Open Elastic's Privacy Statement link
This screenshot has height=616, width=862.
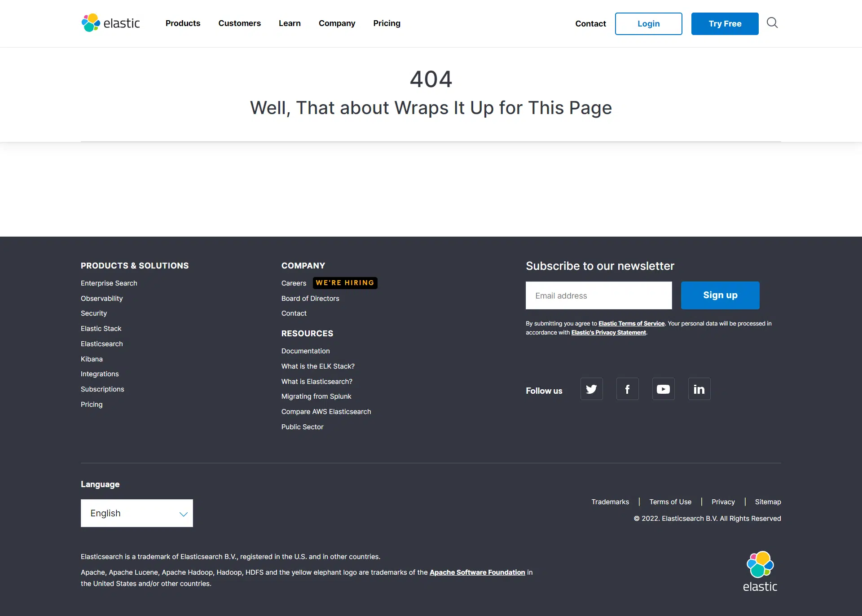click(x=608, y=333)
